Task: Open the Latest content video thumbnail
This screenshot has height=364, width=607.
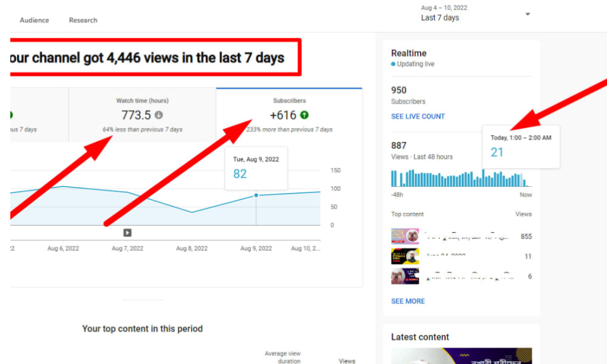Action: tap(461, 356)
